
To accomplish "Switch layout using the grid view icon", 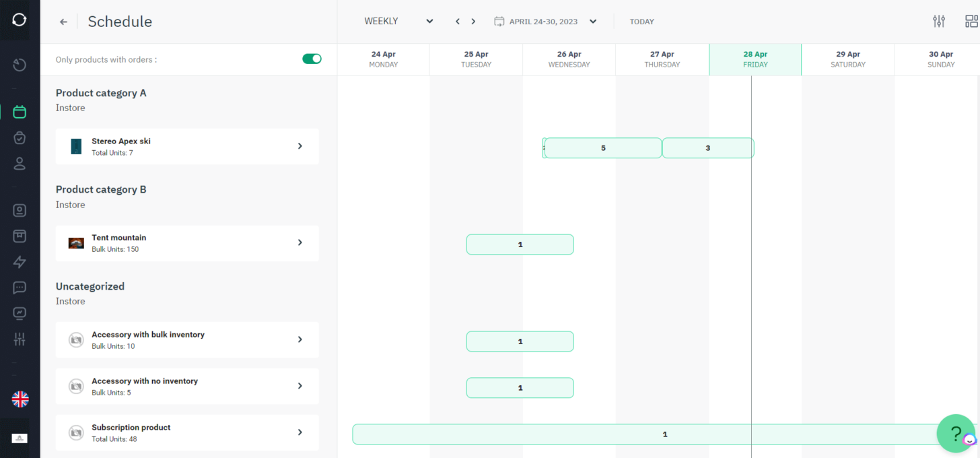I will (x=971, y=22).
